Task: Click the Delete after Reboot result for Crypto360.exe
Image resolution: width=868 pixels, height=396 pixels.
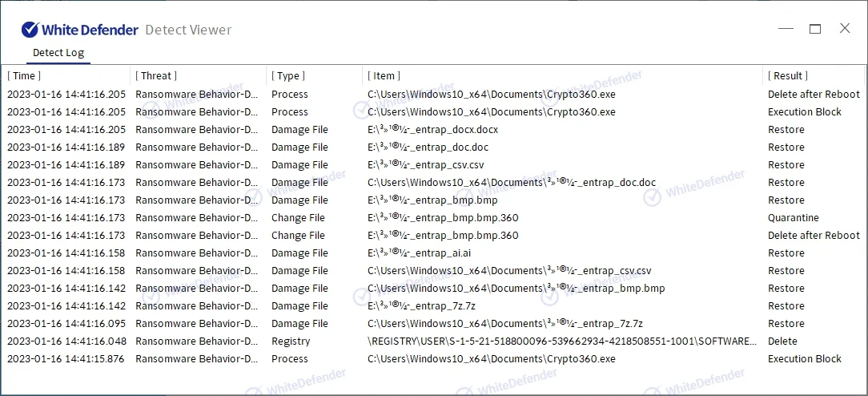Action: tap(814, 95)
